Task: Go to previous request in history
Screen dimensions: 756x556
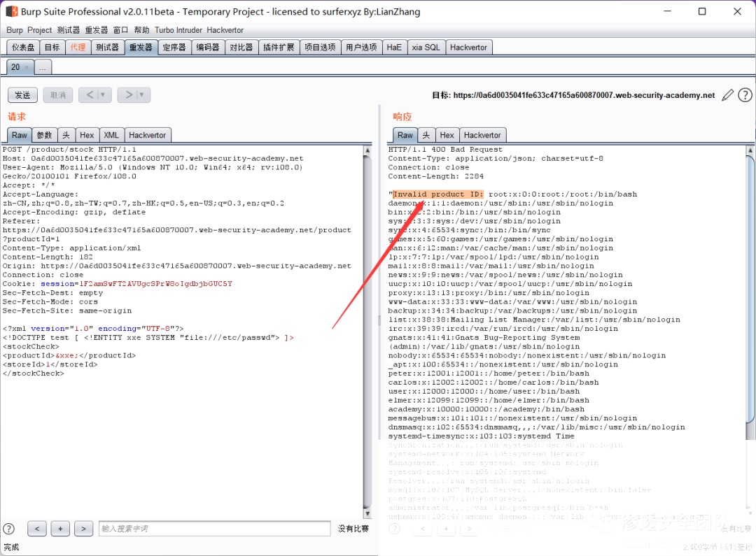Action: 90,95
